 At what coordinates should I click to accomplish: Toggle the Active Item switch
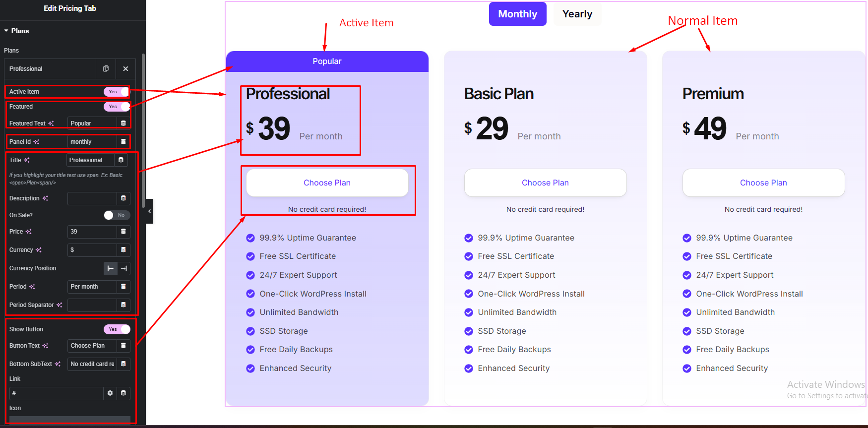click(117, 92)
